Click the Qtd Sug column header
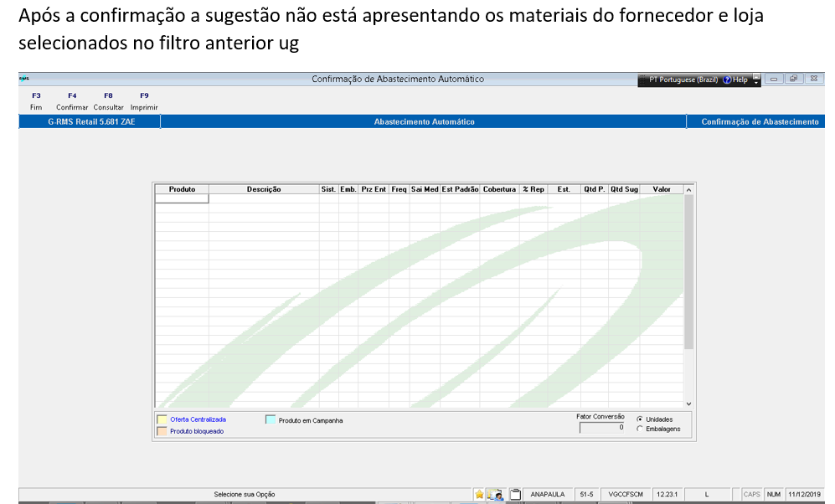Viewport: 835px width, 504px height. 624,189
